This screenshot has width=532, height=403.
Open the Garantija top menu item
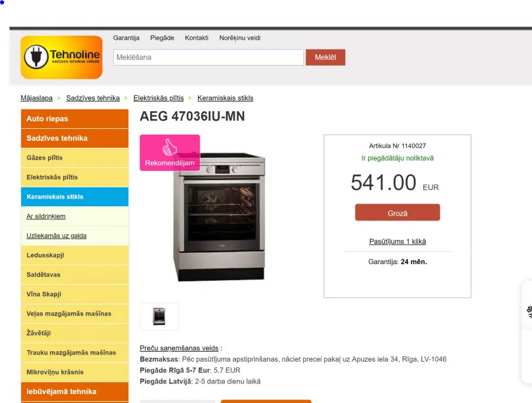coord(126,38)
